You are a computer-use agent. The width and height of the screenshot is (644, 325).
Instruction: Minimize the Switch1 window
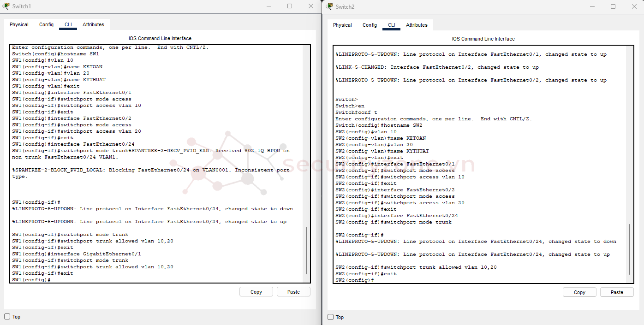click(x=268, y=6)
